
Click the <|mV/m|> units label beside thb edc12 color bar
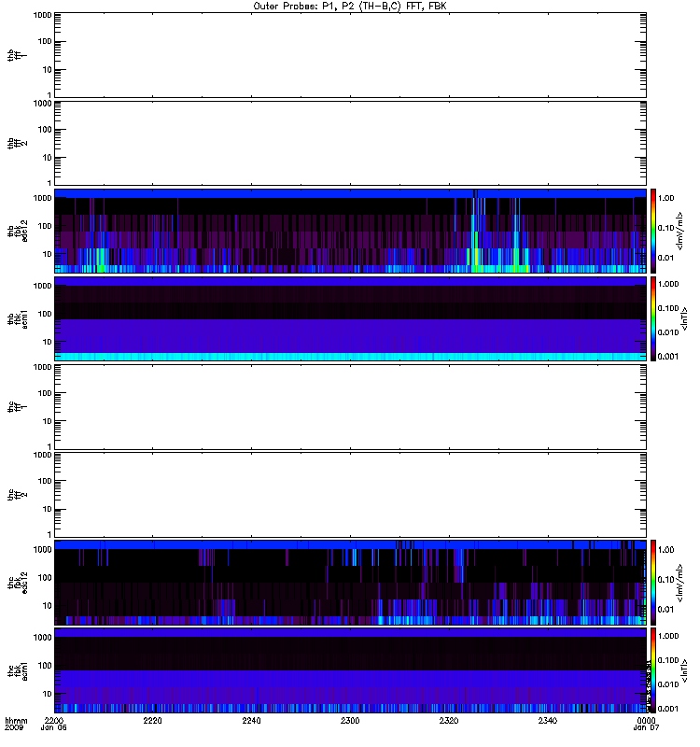pos(680,231)
